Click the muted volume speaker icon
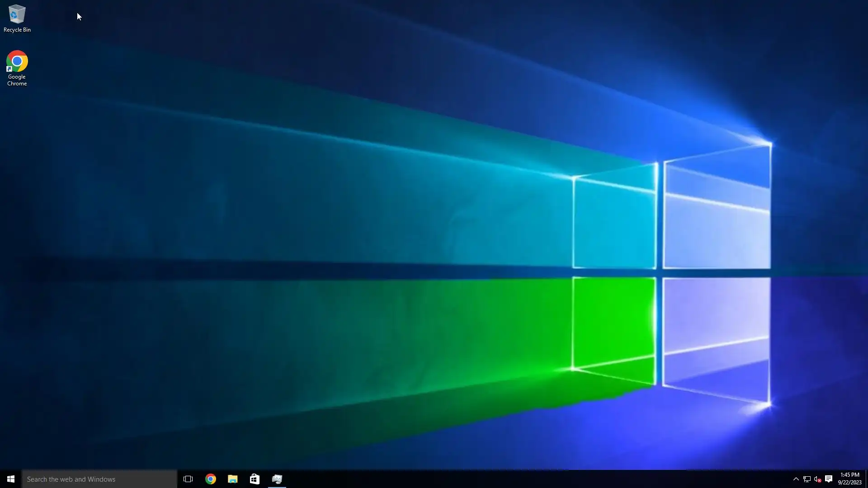This screenshot has width=868, height=488. [x=817, y=479]
